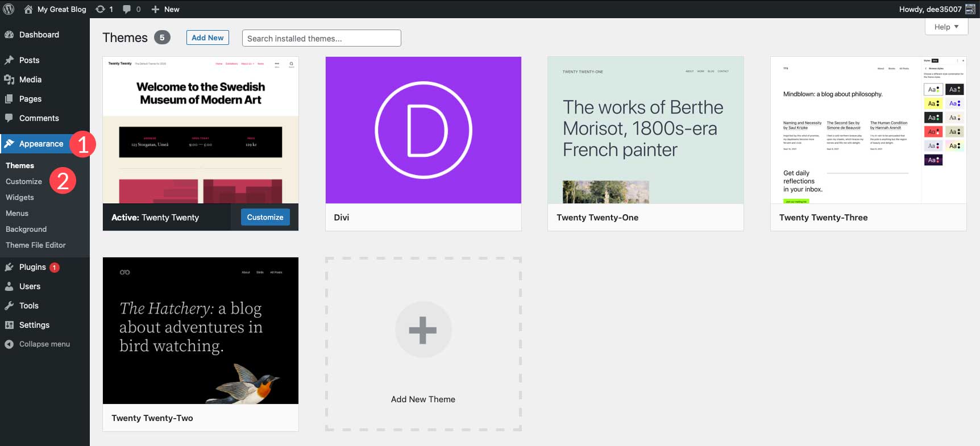
Task: Click the Add New Theme placeholder tile
Action: (423, 344)
